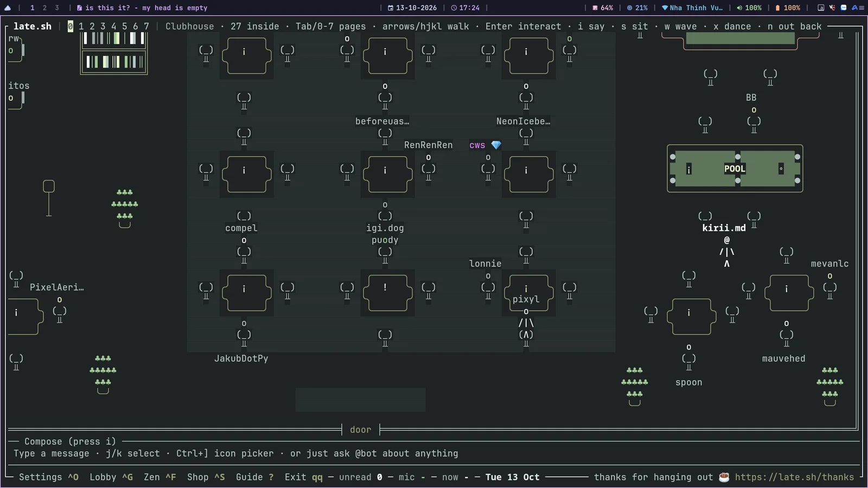Switch to page 4 tab
This screenshot has height=488, width=868.
(114, 26)
